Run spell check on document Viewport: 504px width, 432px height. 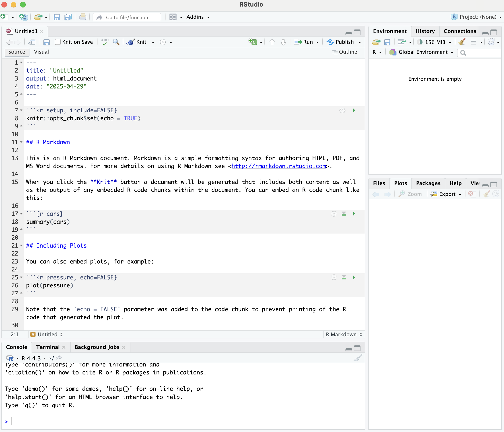pos(104,42)
